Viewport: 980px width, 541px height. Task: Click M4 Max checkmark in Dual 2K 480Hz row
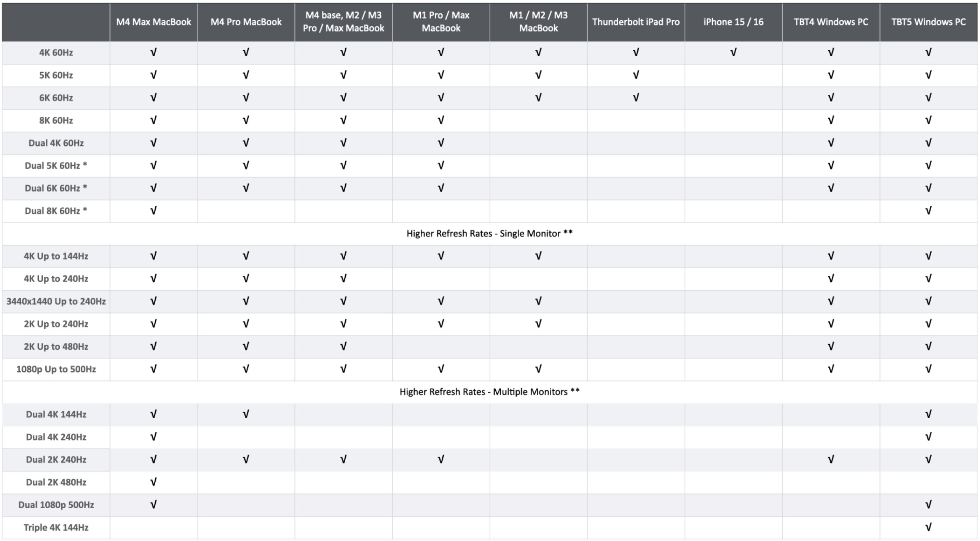point(153,482)
